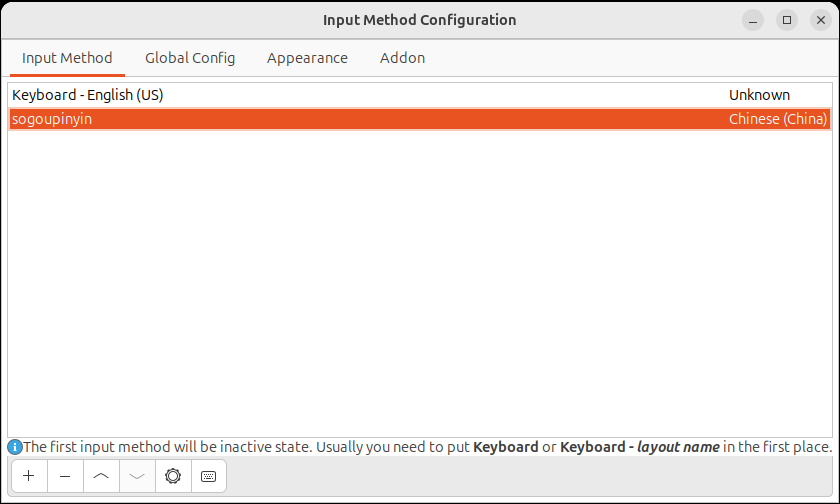
Task: Click the blue info icon
Action: coord(15,447)
